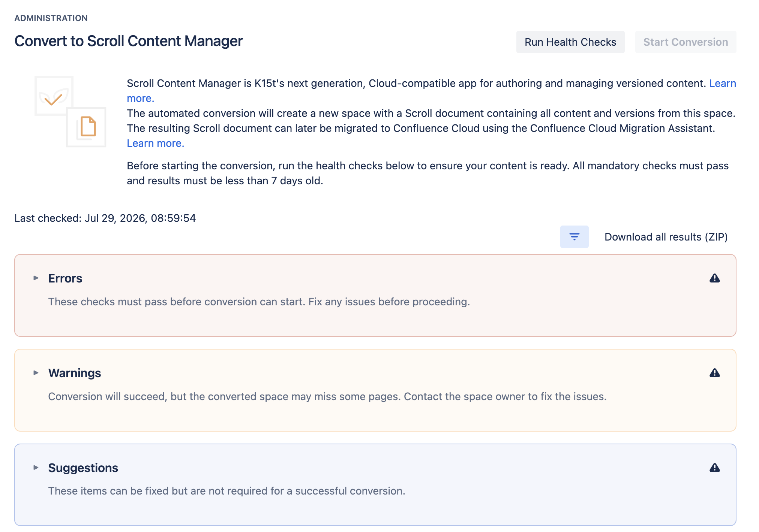Image resolution: width=759 pixels, height=532 pixels.
Task: Click the Warnings heading
Action: [x=75, y=373]
